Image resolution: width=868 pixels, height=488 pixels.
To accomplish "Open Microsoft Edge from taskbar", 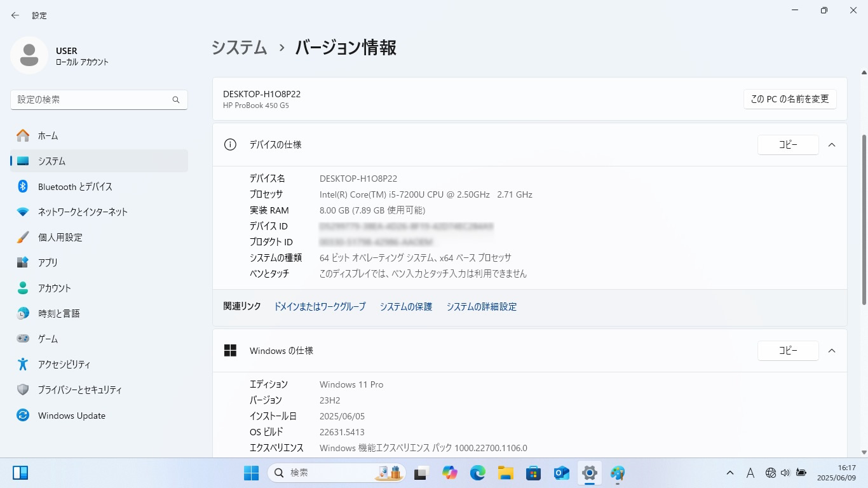I will 478,473.
